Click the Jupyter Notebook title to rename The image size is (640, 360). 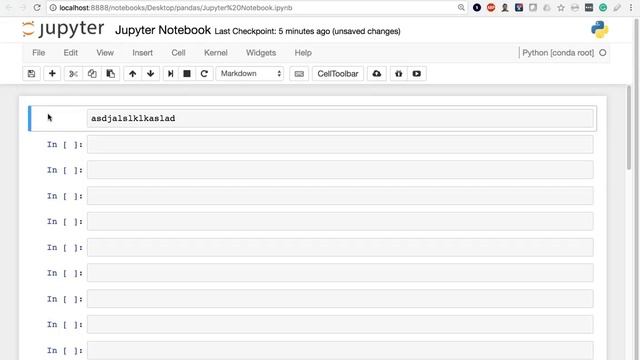[x=163, y=30]
